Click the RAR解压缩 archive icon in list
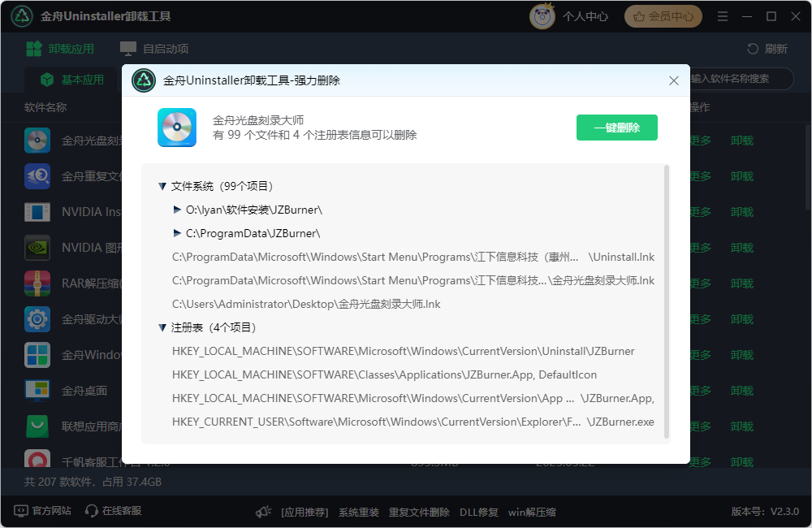This screenshot has height=528, width=812. click(37, 283)
